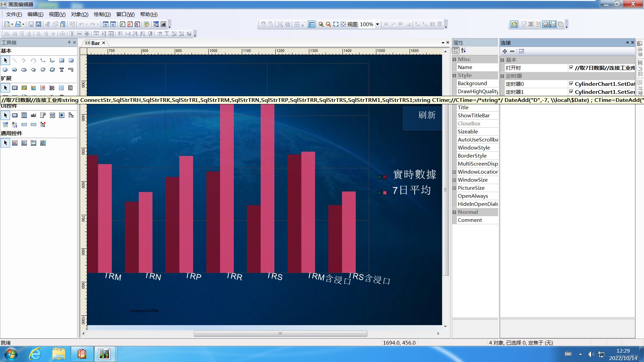The image size is (644, 362).
Task: Switch to the Bar document tab
Action: [95, 43]
